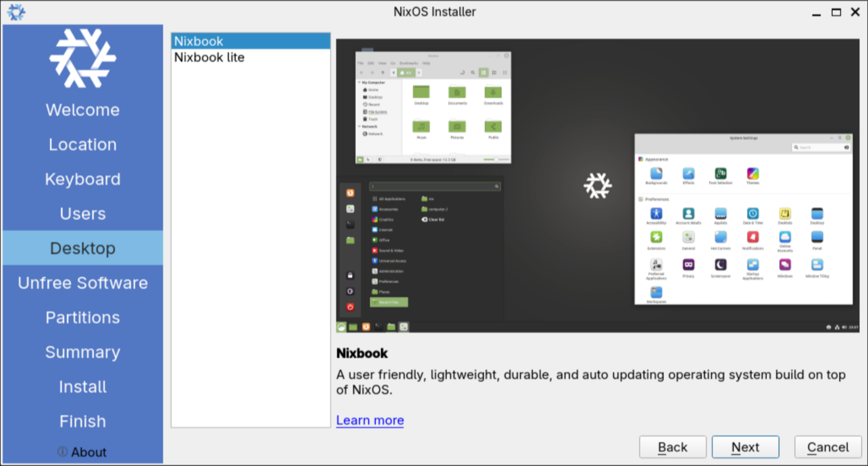This screenshot has height=466, width=868.
Task: Open the Learn more link
Action: click(369, 420)
